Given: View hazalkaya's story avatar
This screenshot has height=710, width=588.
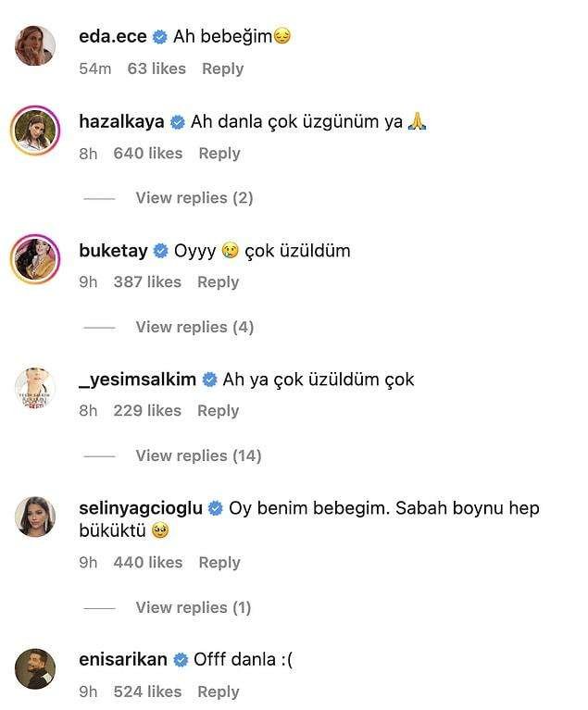Looking at the screenshot, I should click(x=35, y=131).
